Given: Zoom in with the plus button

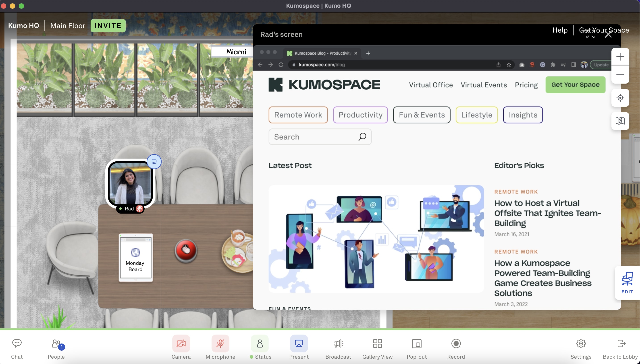Looking at the screenshot, I should 620,57.
